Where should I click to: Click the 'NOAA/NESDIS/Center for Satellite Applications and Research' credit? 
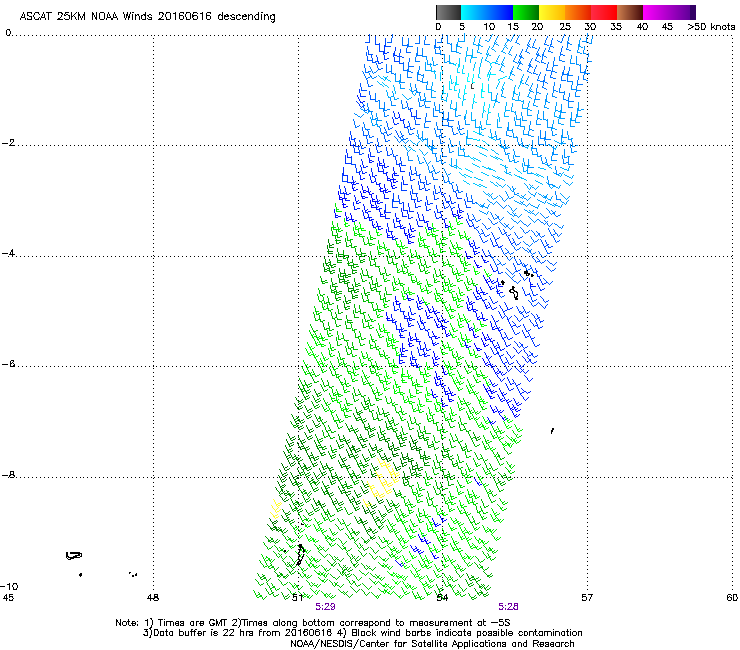(x=432, y=644)
